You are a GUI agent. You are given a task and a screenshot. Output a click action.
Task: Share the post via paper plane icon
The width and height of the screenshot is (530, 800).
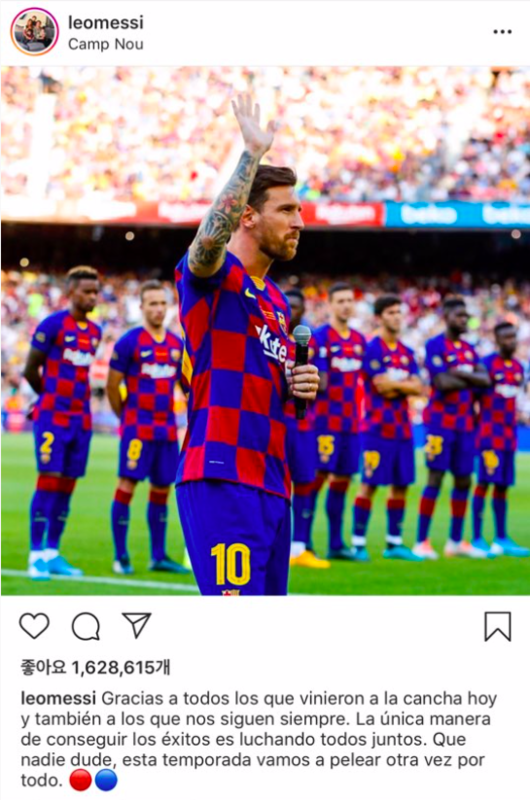137,624
